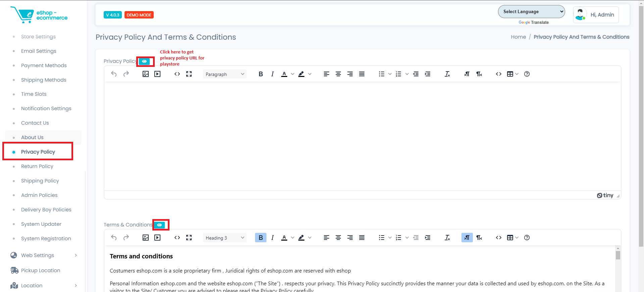Viewport: 644px width, 292px height.
Task: Click inside the Privacy Policy text area
Action: (362, 136)
